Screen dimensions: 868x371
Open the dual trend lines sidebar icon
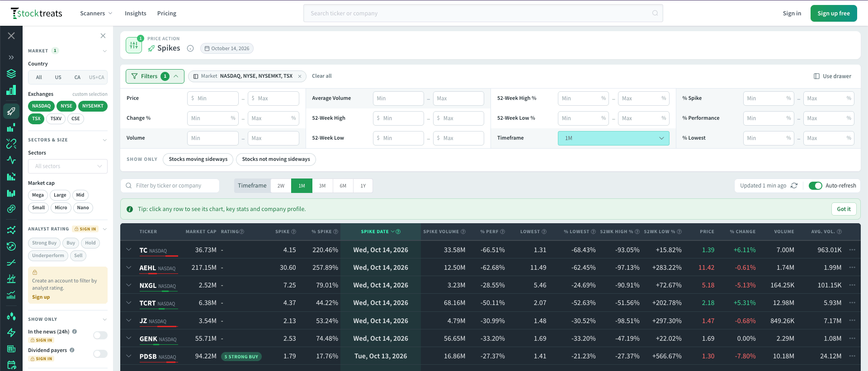(x=11, y=230)
